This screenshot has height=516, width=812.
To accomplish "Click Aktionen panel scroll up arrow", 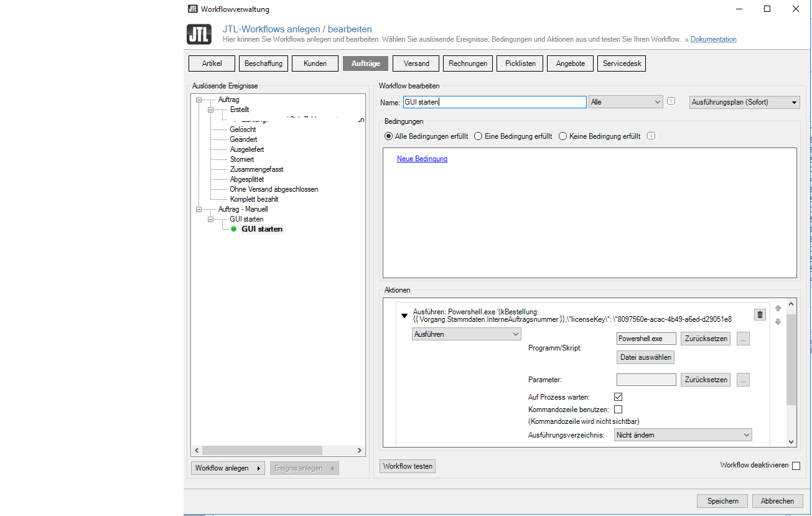I will click(x=791, y=304).
